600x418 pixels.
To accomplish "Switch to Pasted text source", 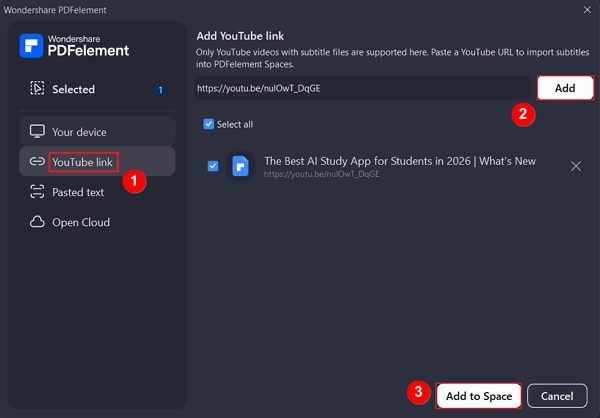I will pyautogui.click(x=98, y=192).
